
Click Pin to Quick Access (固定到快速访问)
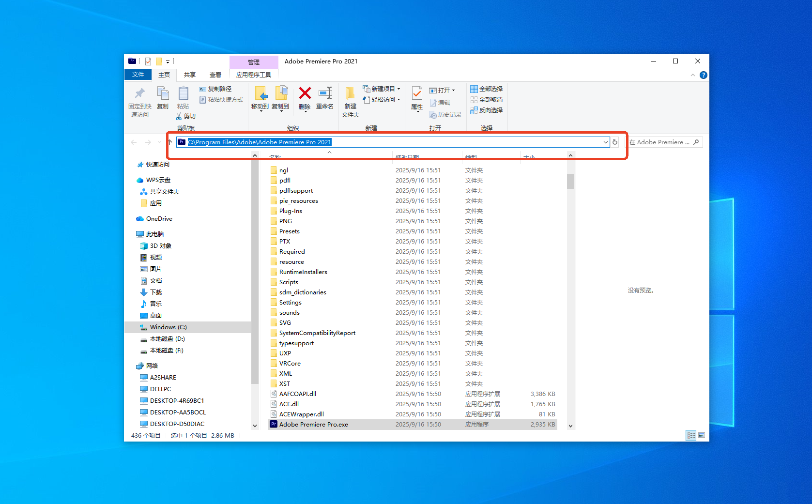coord(139,93)
